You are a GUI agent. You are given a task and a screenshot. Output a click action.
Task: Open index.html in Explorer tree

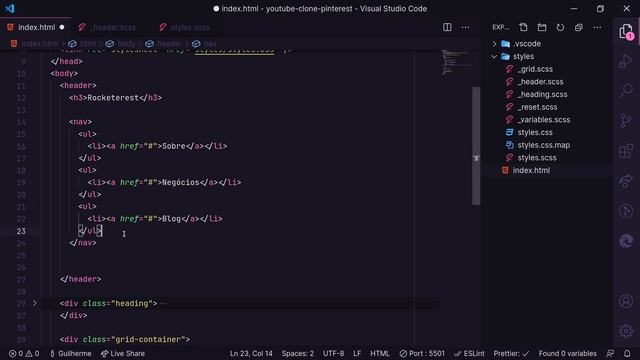pyautogui.click(x=531, y=170)
